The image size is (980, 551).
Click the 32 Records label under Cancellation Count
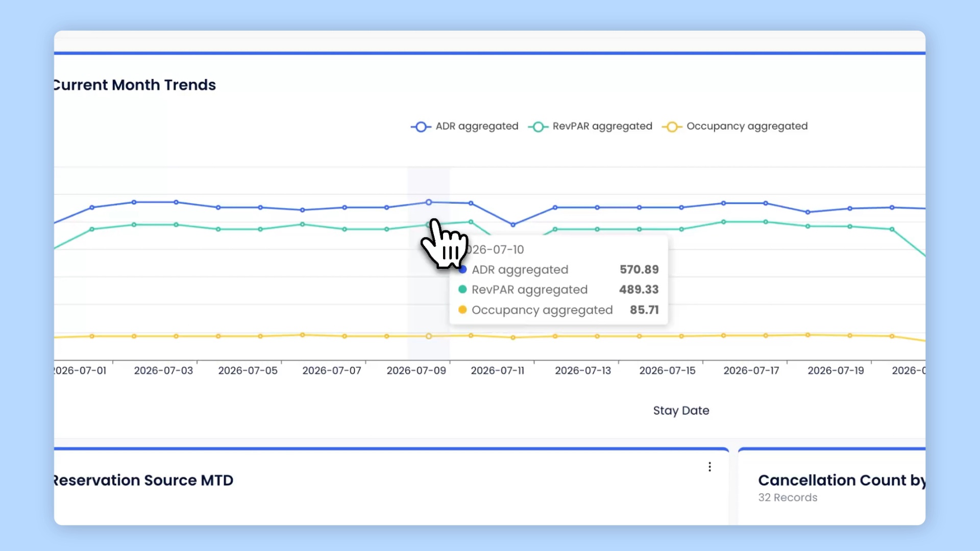coord(788,497)
